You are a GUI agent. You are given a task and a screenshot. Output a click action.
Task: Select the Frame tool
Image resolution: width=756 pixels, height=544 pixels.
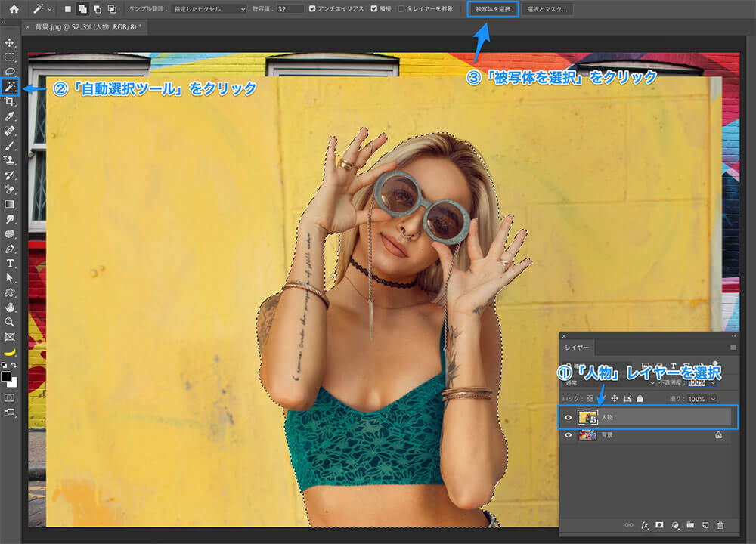pyautogui.click(x=10, y=337)
